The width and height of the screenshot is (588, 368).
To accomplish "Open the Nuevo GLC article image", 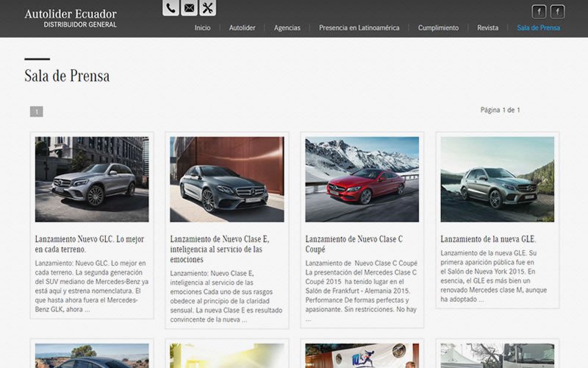I will click(x=92, y=179).
